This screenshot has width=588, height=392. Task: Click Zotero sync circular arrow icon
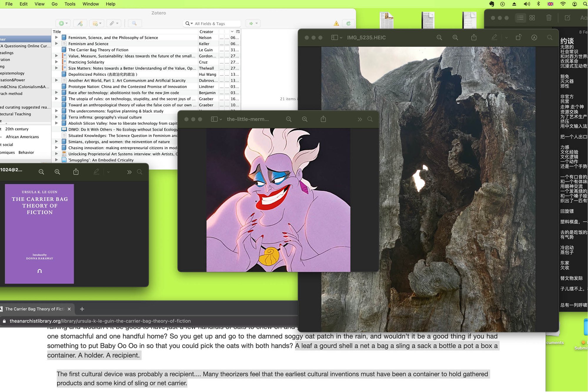pyautogui.click(x=348, y=24)
